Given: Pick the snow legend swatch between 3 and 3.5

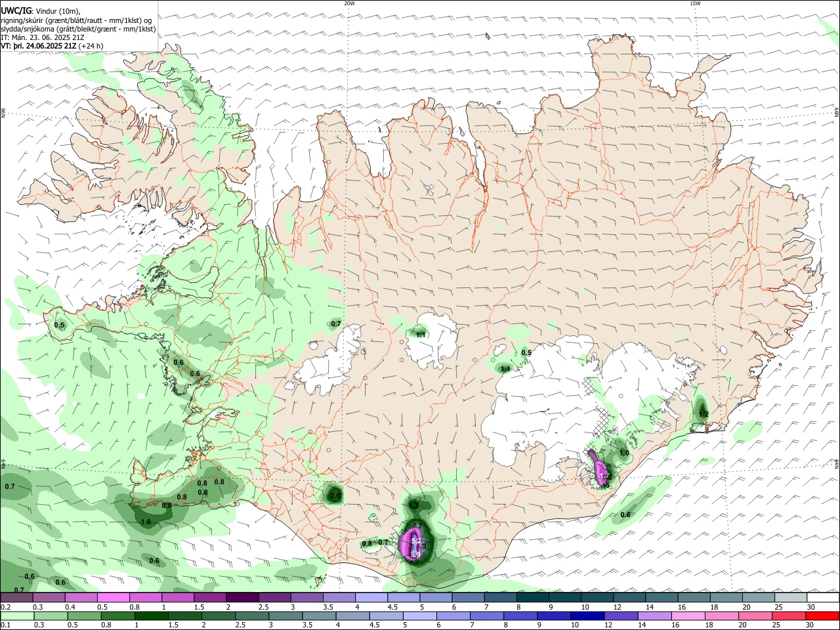Looking at the screenshot, I should click(x=306, y=598).
